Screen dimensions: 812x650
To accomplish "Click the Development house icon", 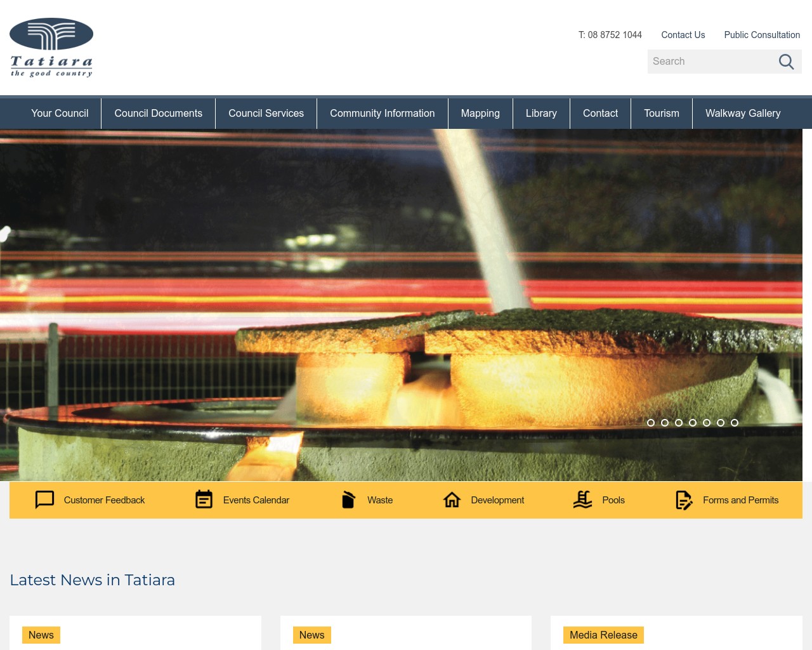I will pos(452,500).
